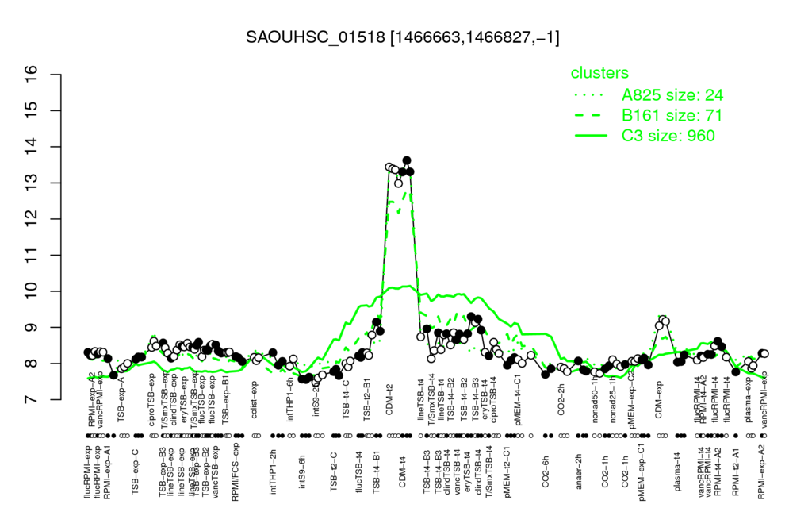Click the TSB-exp-C axis label

point(135,470)
